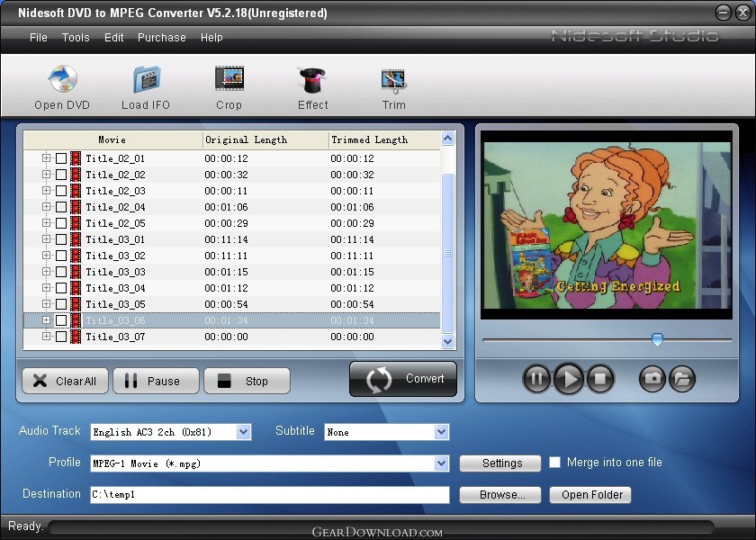756x540 pixels.
Task: Expand the Title_03_04 tree node
Action: 46,287
